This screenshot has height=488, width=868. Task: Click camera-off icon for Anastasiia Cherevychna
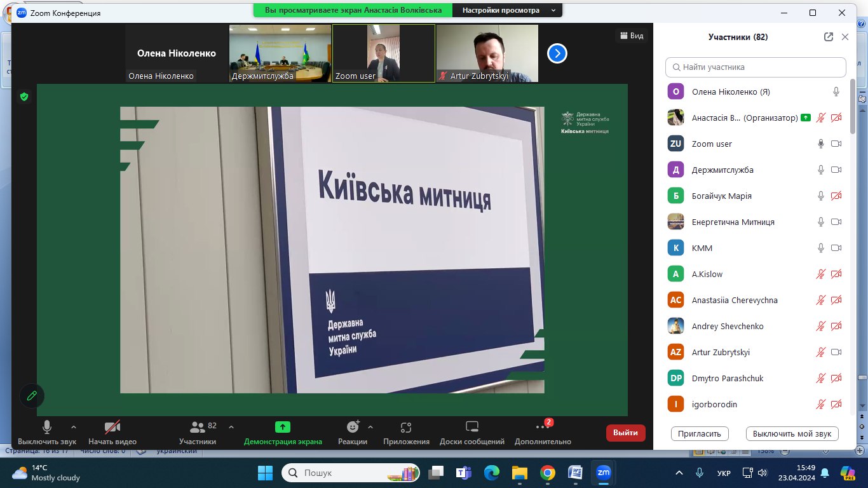(x=836, y=300)
